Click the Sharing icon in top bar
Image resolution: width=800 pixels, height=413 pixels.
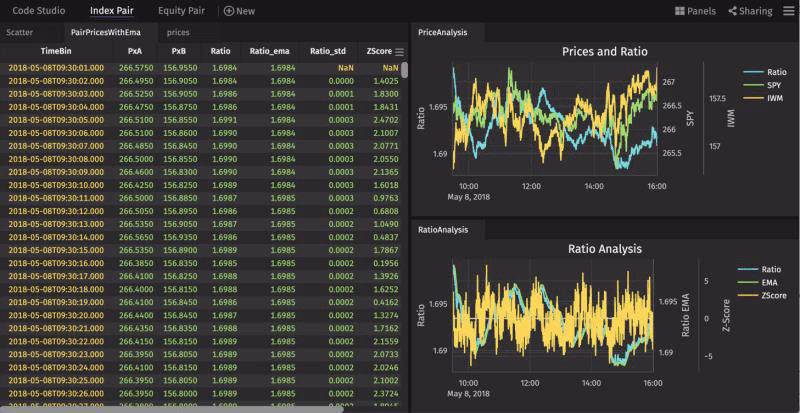tap(733, 11)
